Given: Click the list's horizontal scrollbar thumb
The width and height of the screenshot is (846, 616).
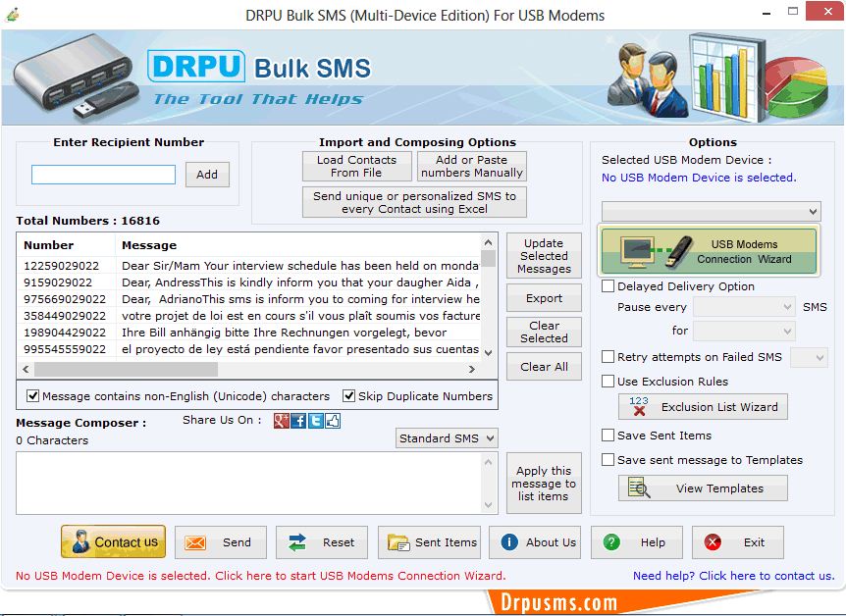Looking at the screenshot, I should [x=126, y=370].
